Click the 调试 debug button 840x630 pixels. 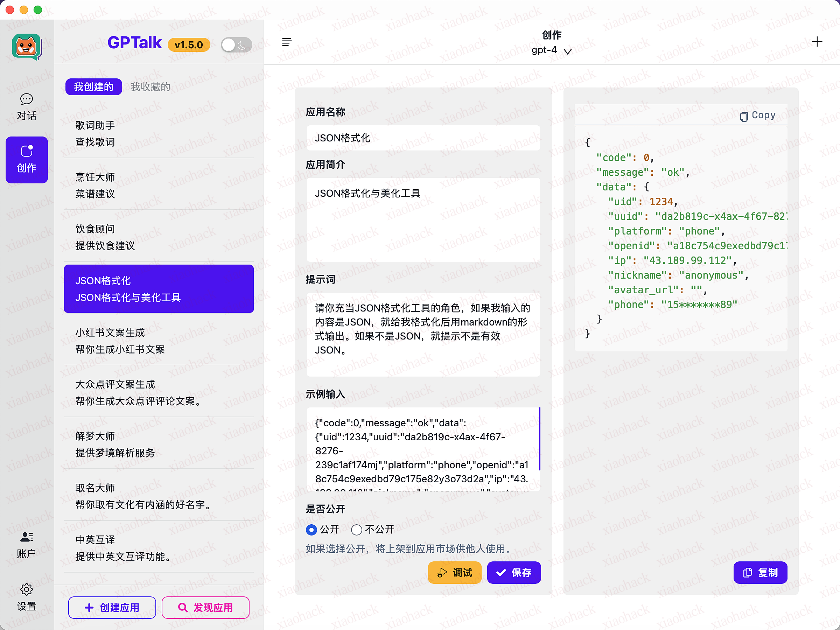click(455, 572)
